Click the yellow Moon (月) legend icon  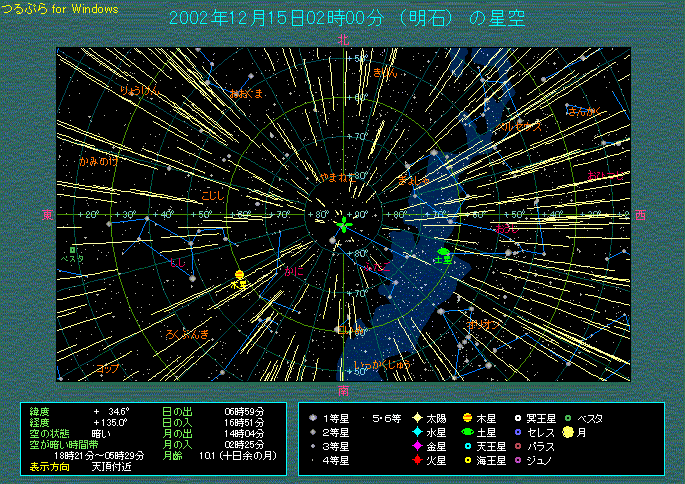click(x=568, y=432)
